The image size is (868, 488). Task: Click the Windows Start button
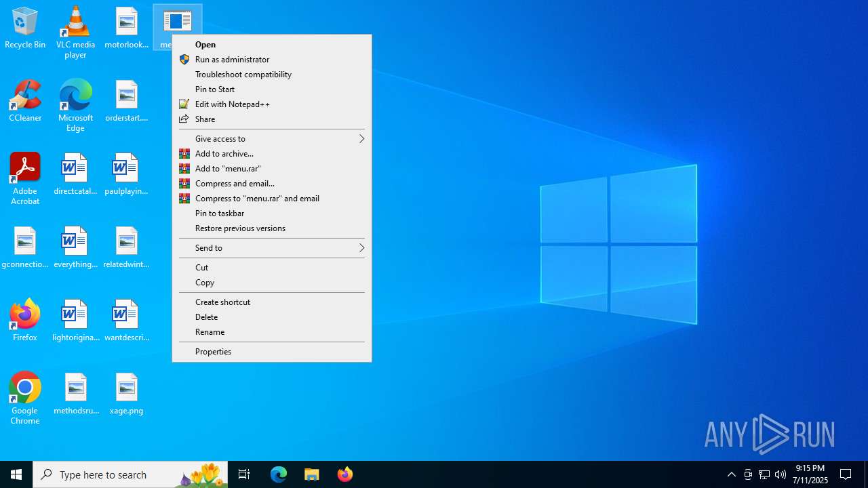tap(16, 474)
